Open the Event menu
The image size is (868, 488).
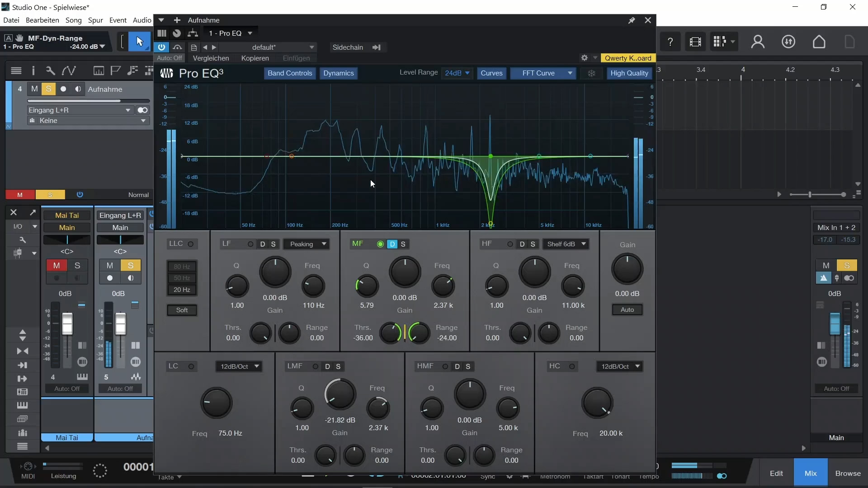point(118,20)
